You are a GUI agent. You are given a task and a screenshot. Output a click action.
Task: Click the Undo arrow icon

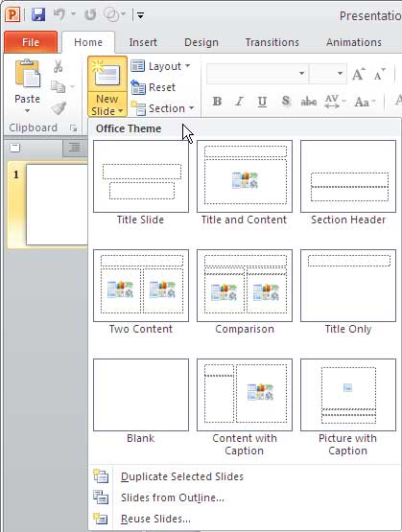tap(59, 14)
